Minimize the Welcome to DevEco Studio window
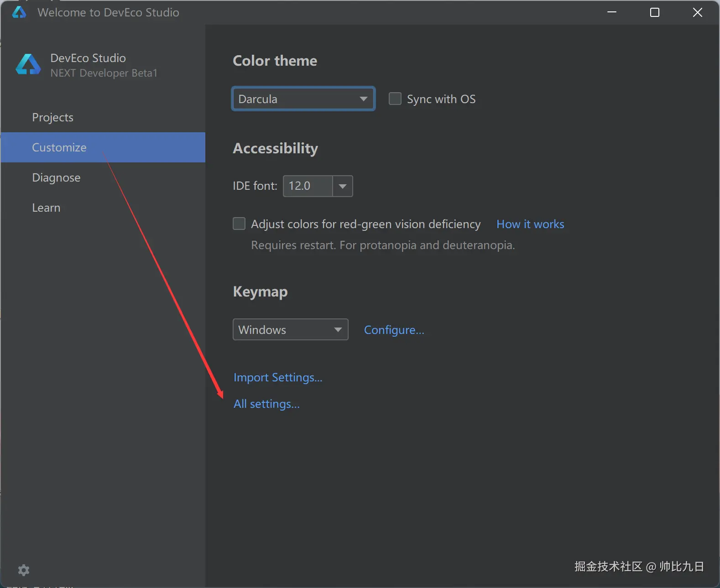This screenshot has width=720, height=588. click(612, 12)
